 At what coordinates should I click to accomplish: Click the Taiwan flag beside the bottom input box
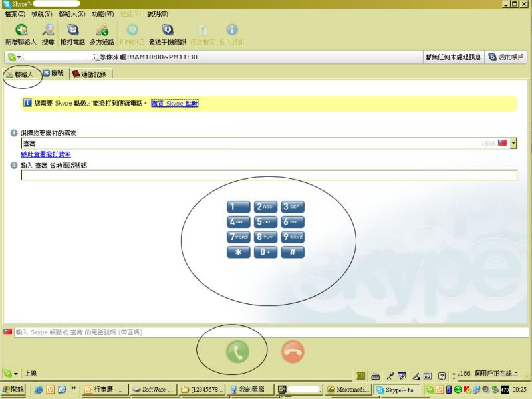8,331
